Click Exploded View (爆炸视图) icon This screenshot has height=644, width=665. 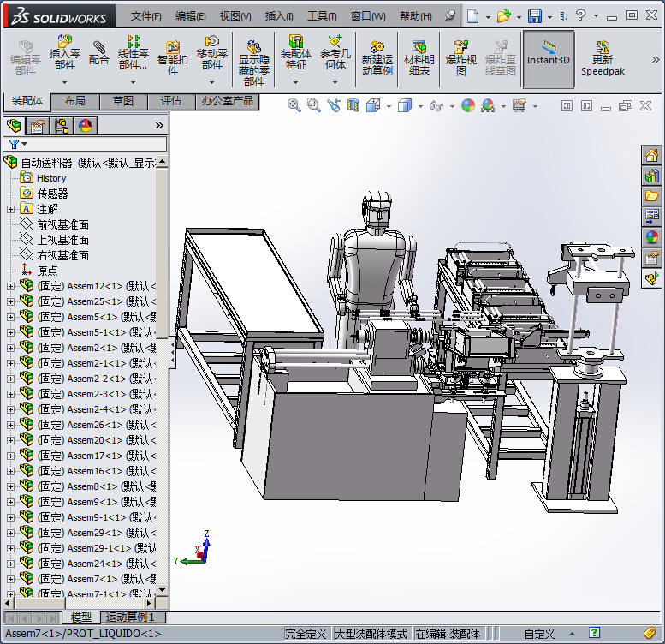[x=461, y=57]
